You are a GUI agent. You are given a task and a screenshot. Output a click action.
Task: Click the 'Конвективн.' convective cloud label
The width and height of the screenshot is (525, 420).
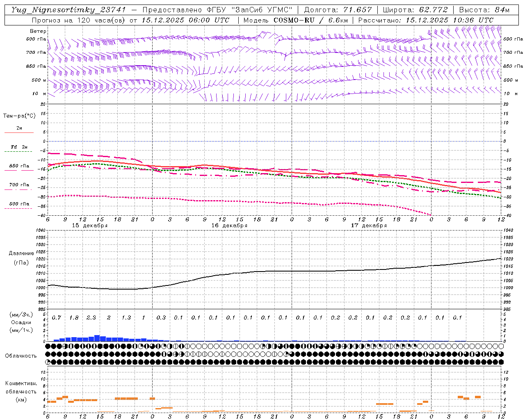(21, 383)
